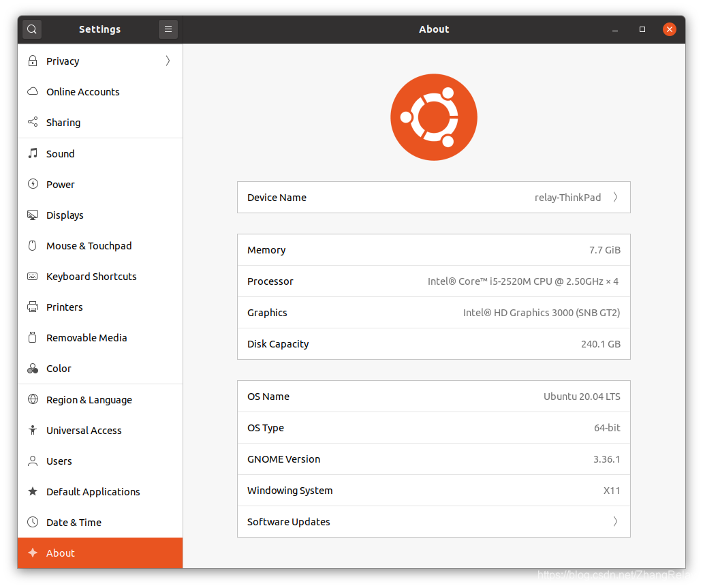Click the Keyboard Shortcuts icon
Image resolution: width=703 pixels, height=588 pixels.
(32, 276)
